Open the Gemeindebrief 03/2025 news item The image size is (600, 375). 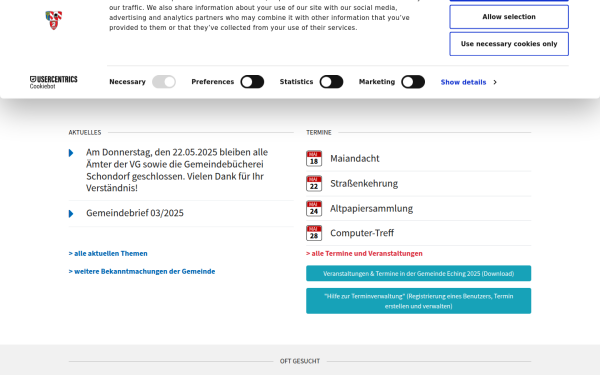[135, 213]
